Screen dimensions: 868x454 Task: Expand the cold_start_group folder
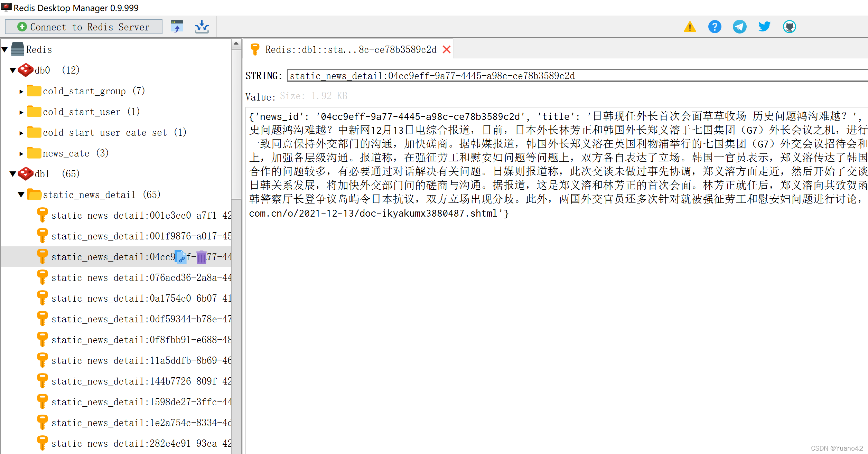(21, 91)
